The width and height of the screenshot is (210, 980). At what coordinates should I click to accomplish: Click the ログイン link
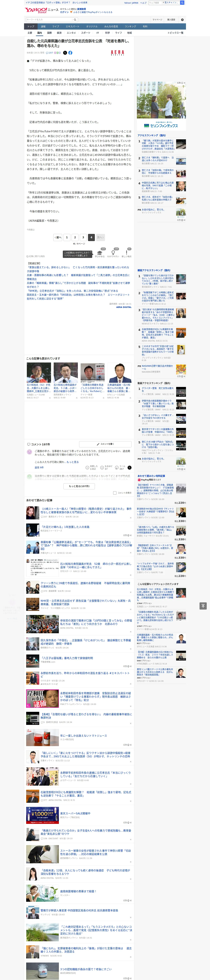coord(65,12)
